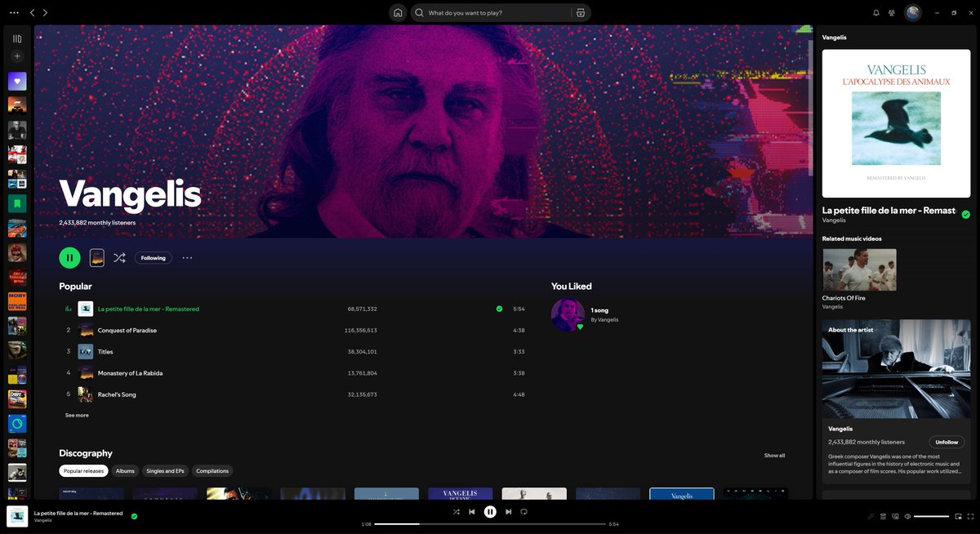The width and height of the screenshot is (980, 534).
Task: Show all discography releases
Action: pos(774,456)
